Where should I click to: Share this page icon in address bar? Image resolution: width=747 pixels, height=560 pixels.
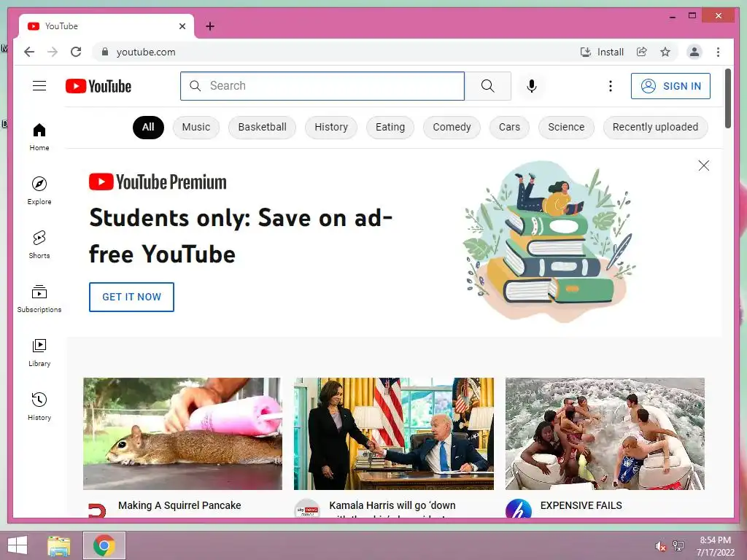(x=642, y=52)
